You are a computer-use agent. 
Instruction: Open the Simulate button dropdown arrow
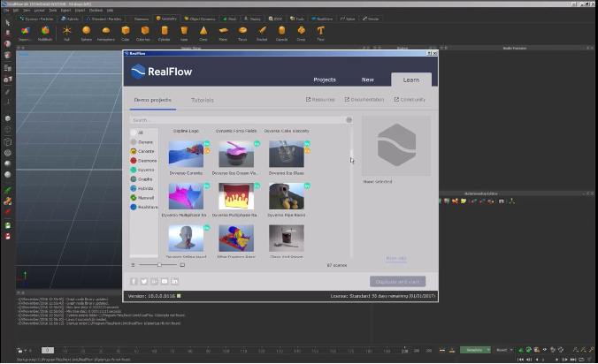click(488, 350)
